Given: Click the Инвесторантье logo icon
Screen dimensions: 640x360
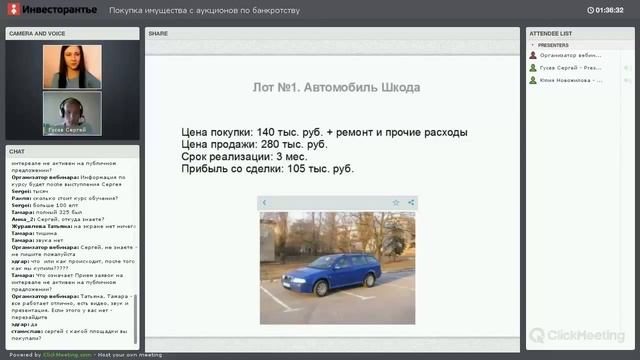Looking at the screenshot, I should [13, 9].
